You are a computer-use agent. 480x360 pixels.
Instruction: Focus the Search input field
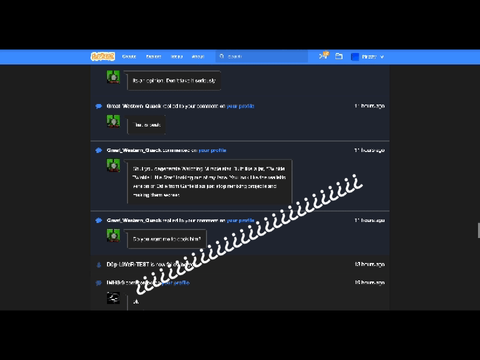pyautogui.click(x=262, y=56)
